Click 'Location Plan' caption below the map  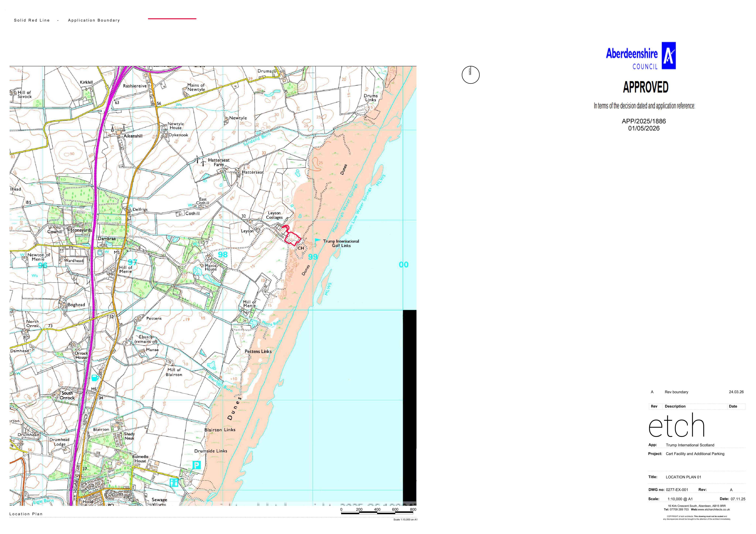coord(26,514)
